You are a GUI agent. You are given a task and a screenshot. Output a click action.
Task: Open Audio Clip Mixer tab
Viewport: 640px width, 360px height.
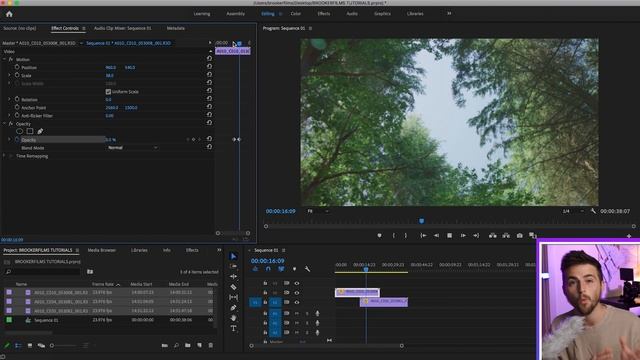pyautogui.click(x=122, y=28)
